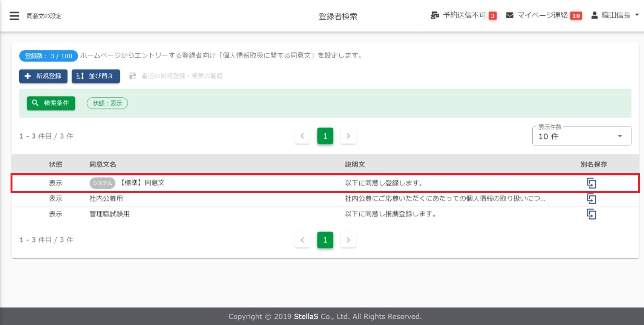Select page 1 in top pagination
The image size is (644, 325).
click(x=325, y=136)
